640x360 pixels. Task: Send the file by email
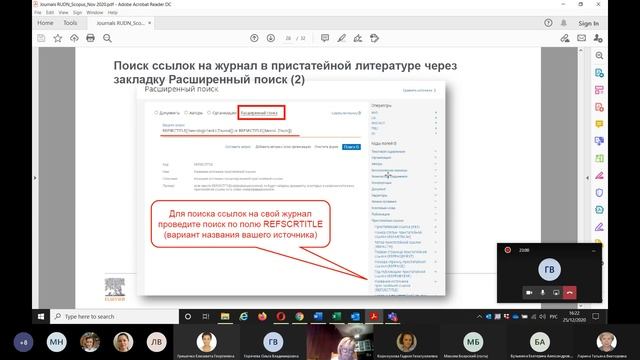[582, 38]
